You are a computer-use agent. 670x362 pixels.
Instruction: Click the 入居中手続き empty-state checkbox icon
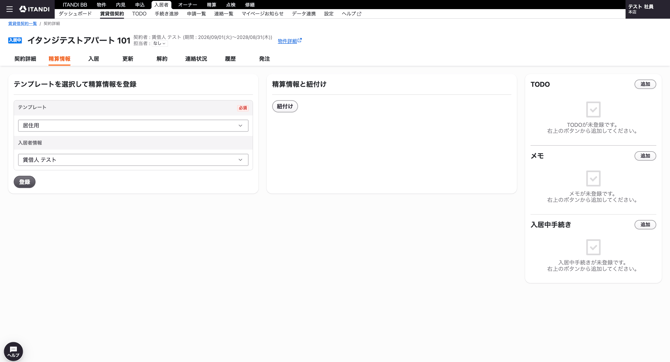[x=593, y=247]
